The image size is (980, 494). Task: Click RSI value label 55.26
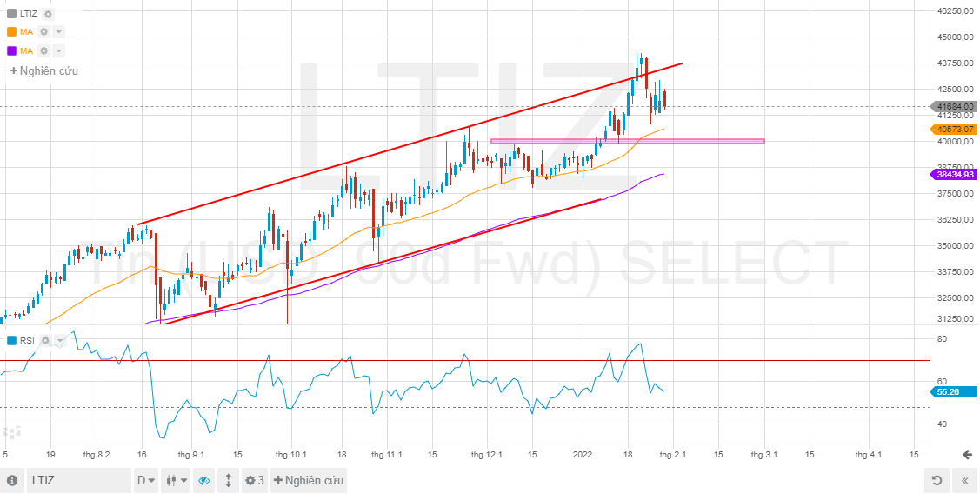click(x=955, y=392)
